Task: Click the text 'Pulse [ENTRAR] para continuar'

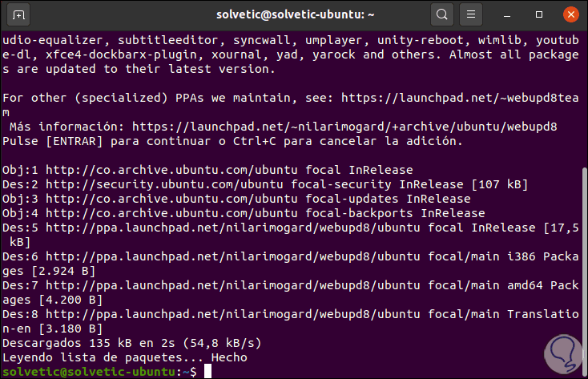Action: (108, 141)
